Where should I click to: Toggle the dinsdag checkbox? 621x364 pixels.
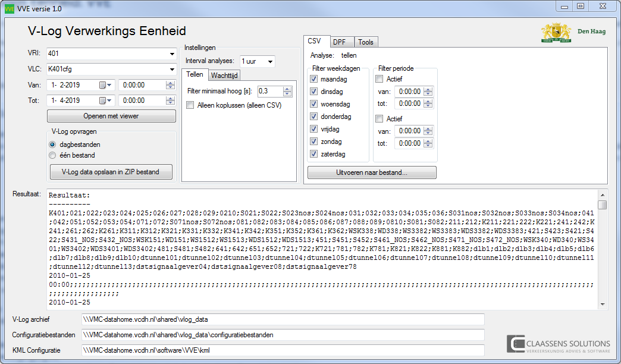[x=313, y=92]
